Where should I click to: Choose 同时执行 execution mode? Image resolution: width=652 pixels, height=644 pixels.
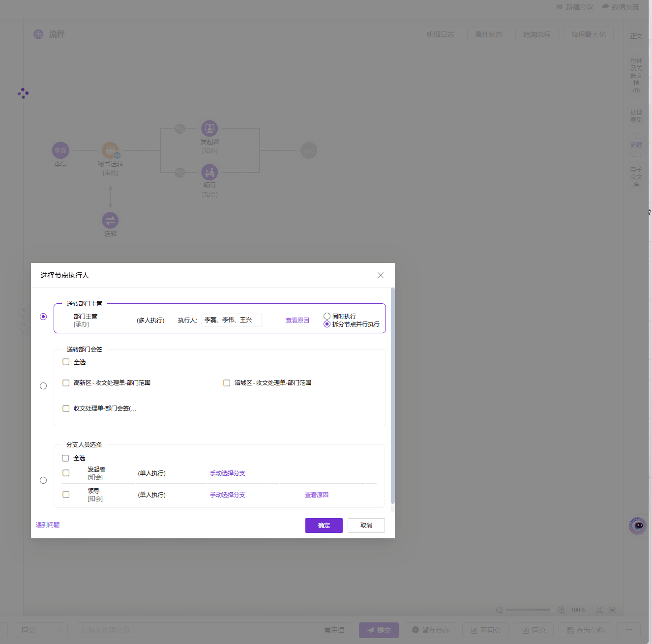[327, 316]
